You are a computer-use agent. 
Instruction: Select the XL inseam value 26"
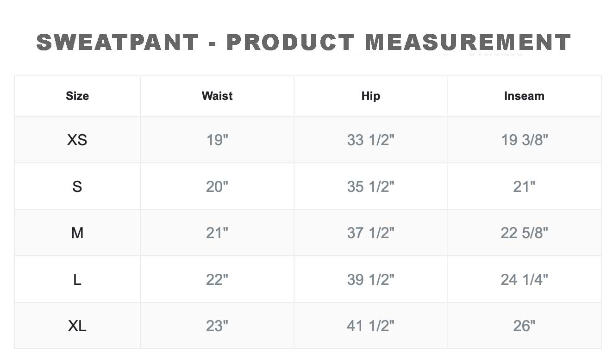click(x=524, y=326)
